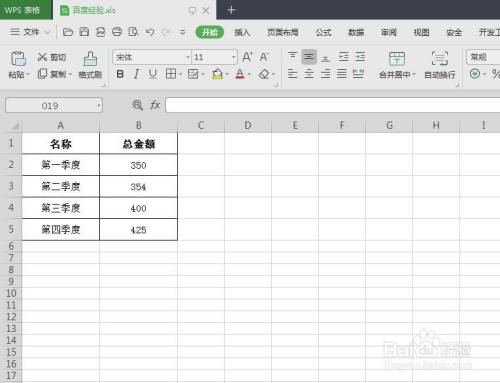This screenshot has height=383, width=500.
Task: Decrease font size with the A- icon
Action: pyautogui.click(x=264, y=57)
